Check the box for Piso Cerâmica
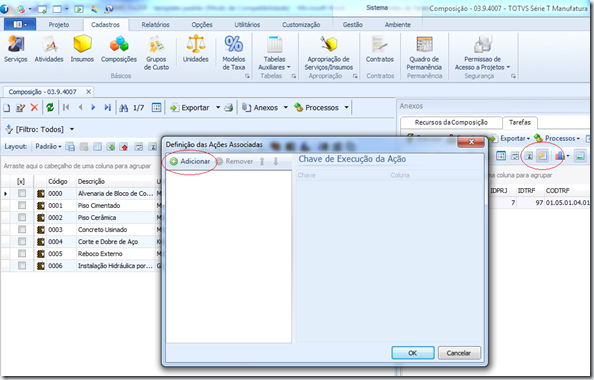 coord(22,217)
